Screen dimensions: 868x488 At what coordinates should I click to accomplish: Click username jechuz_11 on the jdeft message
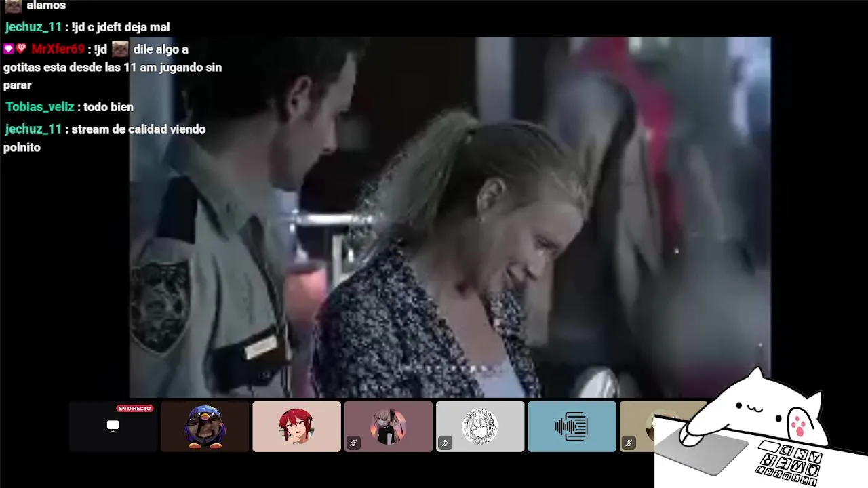33,27
